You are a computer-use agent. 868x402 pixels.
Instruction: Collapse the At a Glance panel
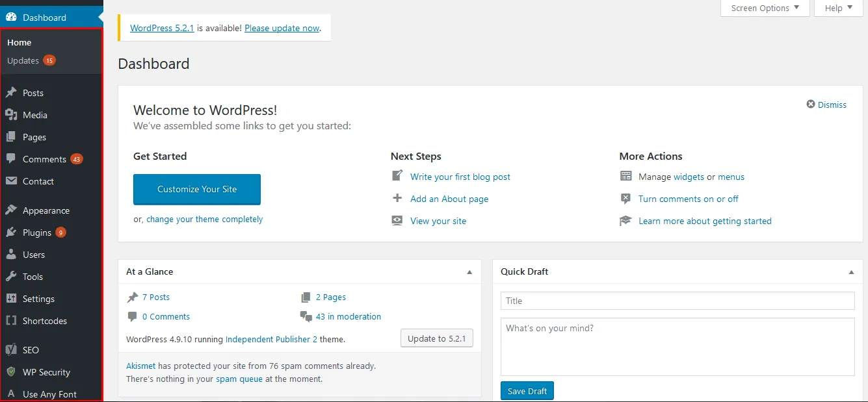coord(469,271)
